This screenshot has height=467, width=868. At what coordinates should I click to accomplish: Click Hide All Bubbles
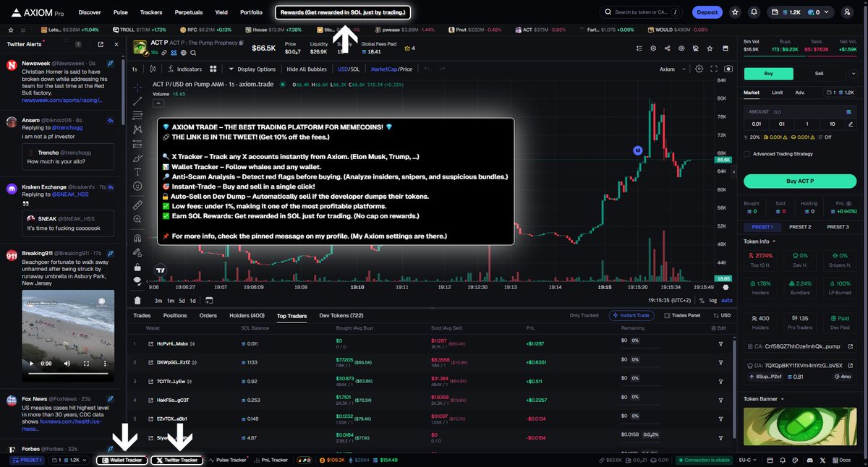(307, 69)
